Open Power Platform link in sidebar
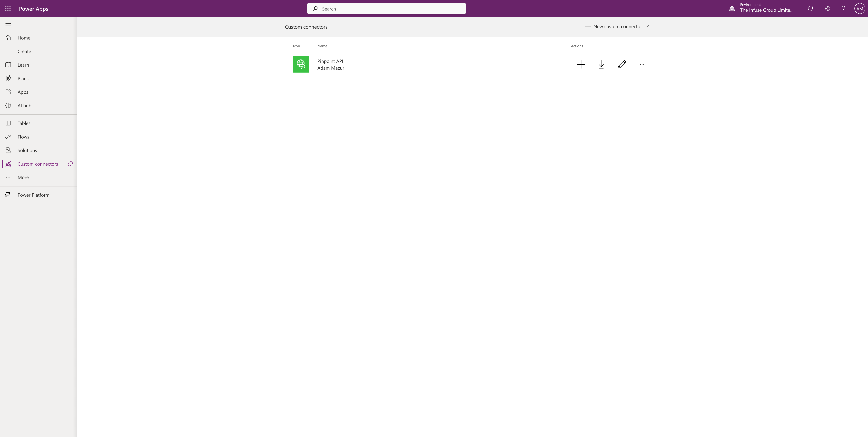The image size is (868, 437). (x=38, y=195)
